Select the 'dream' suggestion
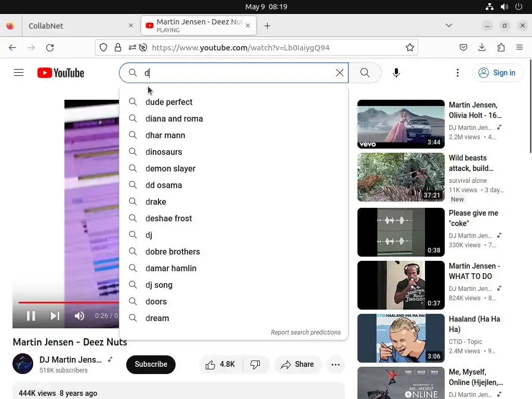 [233, 318]
